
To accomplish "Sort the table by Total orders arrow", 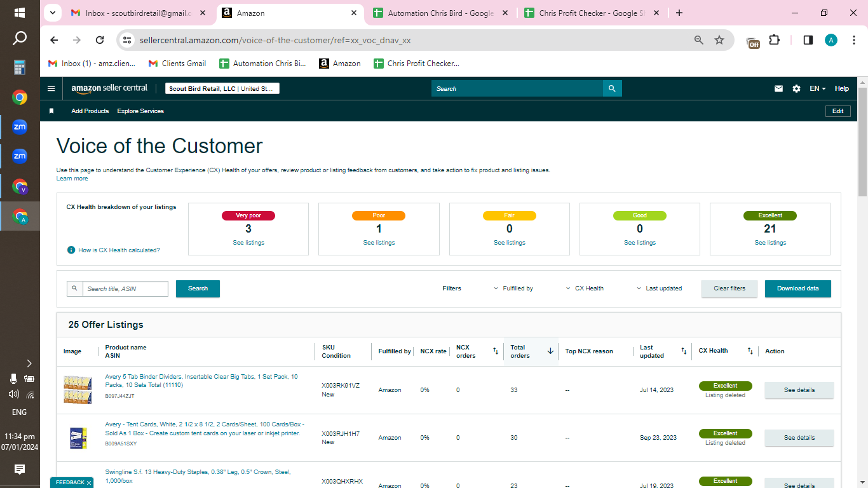I will coord(550,351).
